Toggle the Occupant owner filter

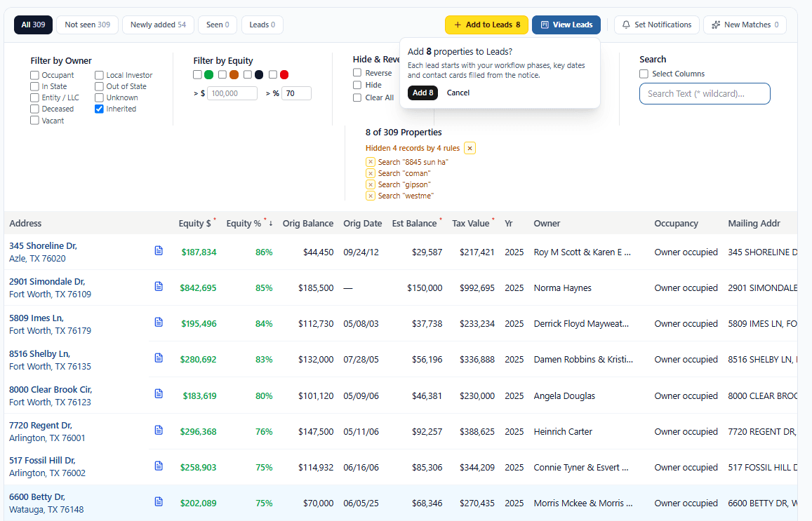coord(34,75)
